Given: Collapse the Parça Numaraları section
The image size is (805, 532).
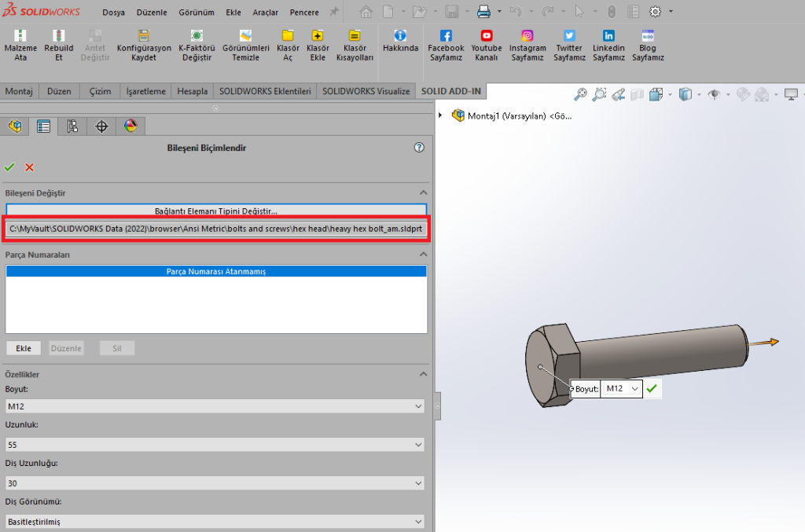Looking at the screenshot, I should coord(423,255).
